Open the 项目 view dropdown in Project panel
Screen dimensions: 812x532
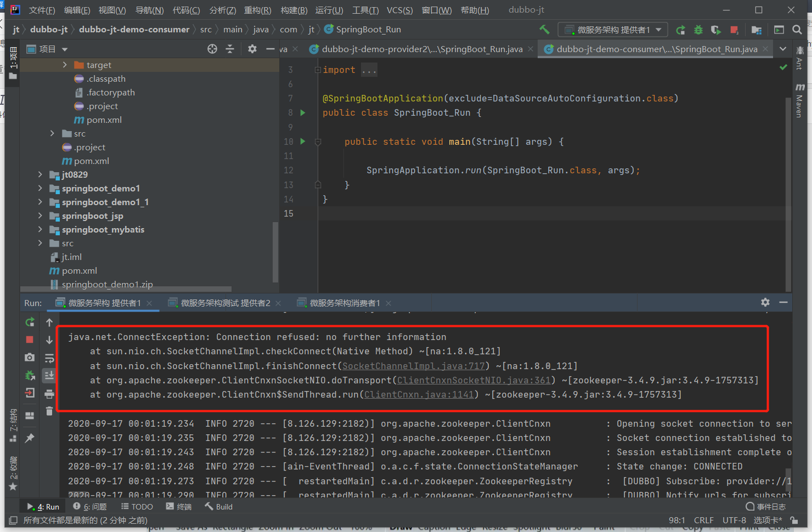point(47,49)
